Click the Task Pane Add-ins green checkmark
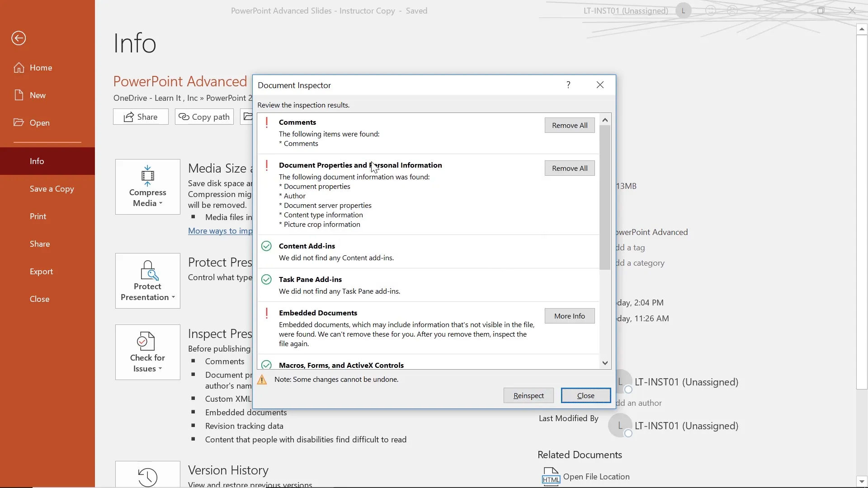 pos(267,280)
